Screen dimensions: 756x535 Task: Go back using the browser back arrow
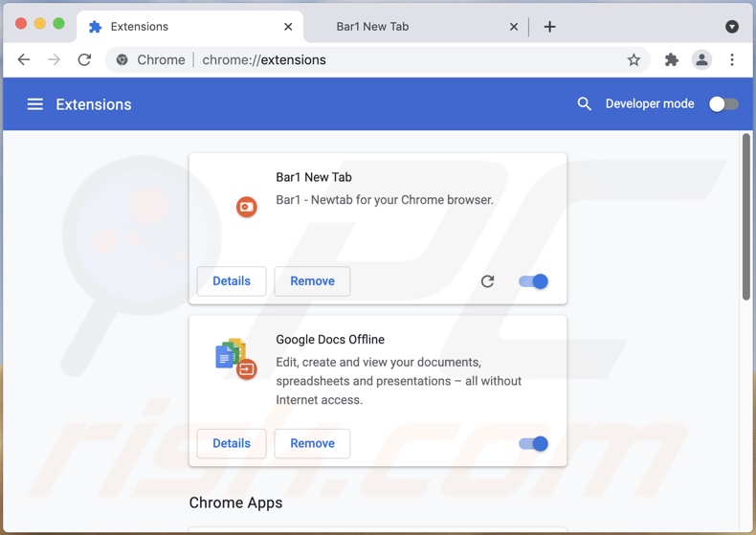tap(24, 59)
